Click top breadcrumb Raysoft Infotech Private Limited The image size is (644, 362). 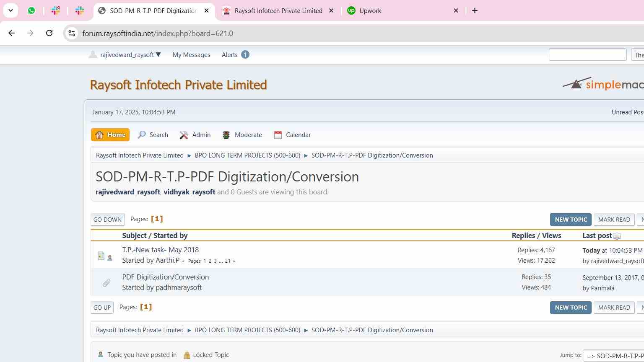[x=140, y=155]
